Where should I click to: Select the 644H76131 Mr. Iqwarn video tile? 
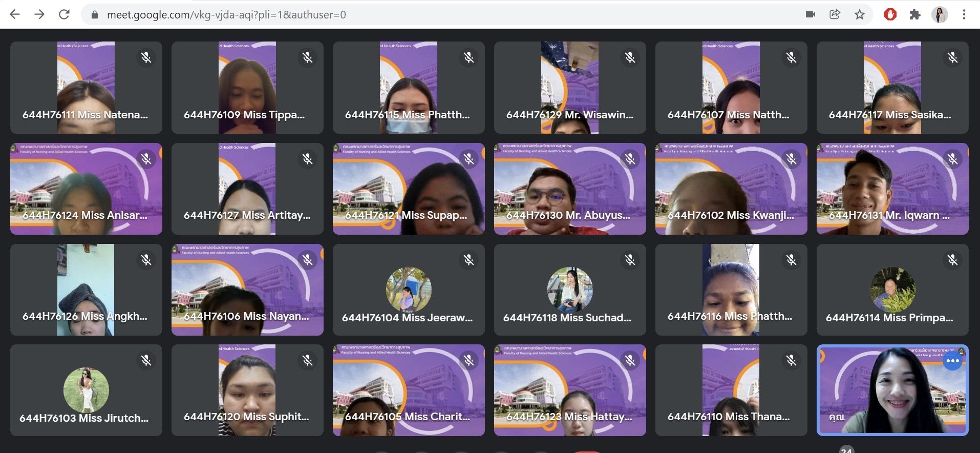coord(892,189)
